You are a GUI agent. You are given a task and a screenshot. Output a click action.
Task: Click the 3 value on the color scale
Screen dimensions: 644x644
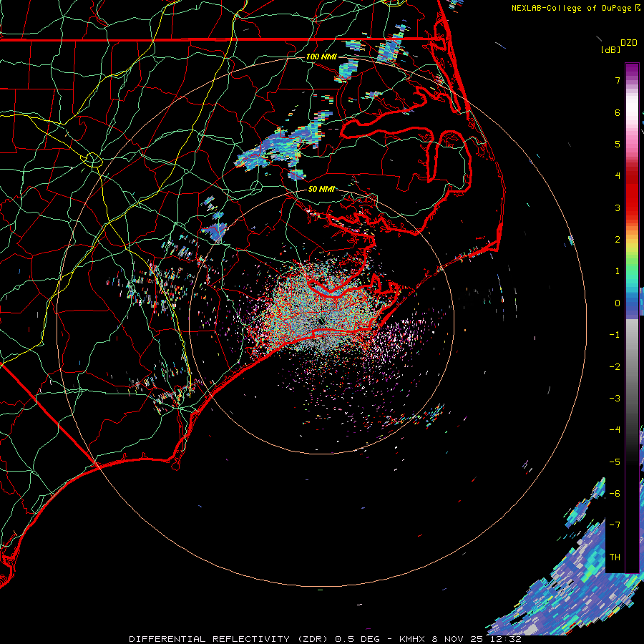[x=618, y=208]
